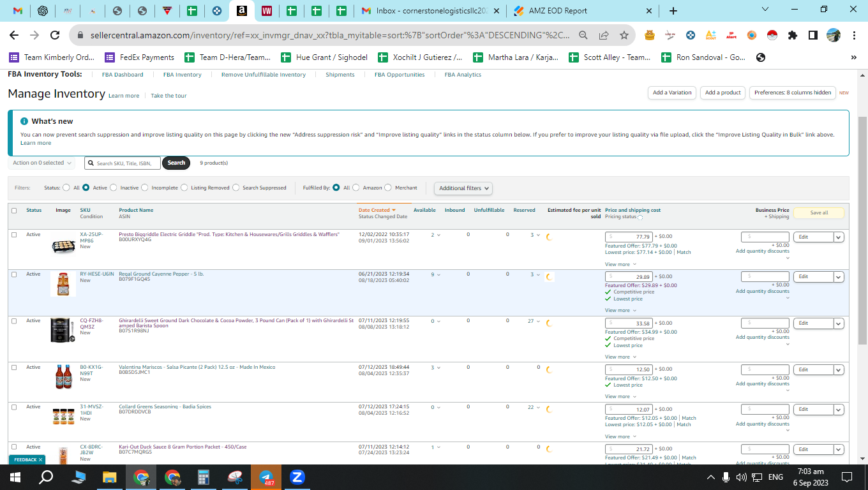Open Telegram from the taskbar

(x=266, y=477)
